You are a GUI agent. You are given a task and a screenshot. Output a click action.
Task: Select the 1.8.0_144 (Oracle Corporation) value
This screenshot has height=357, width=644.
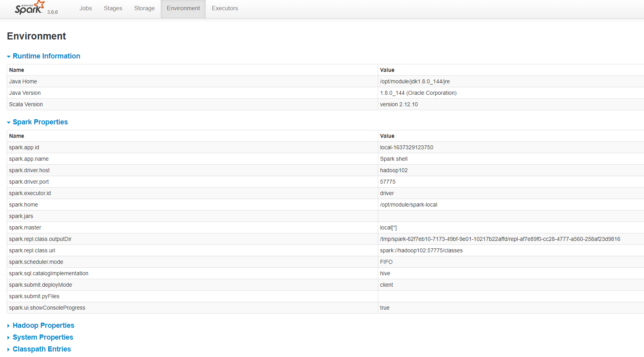coord(418,93)
